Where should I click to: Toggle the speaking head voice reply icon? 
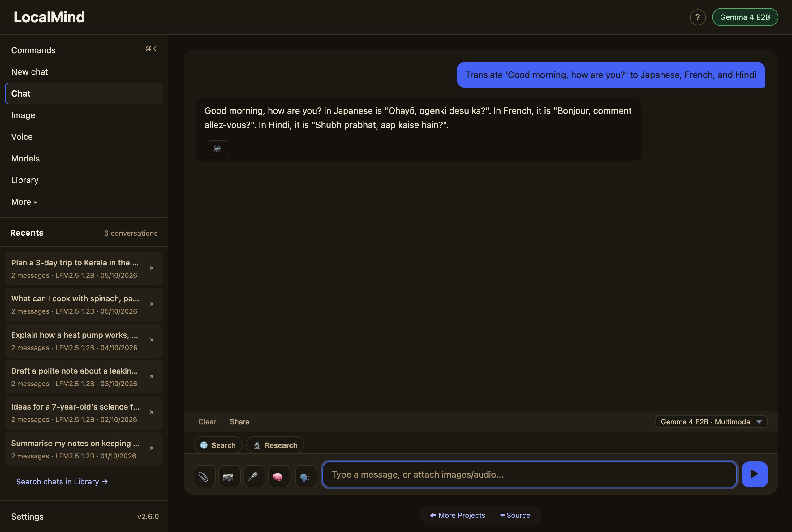[x=306, y=476]
